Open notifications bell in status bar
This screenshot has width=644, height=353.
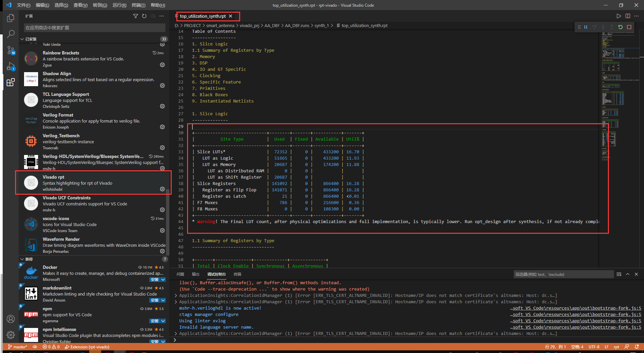point(637,347)
